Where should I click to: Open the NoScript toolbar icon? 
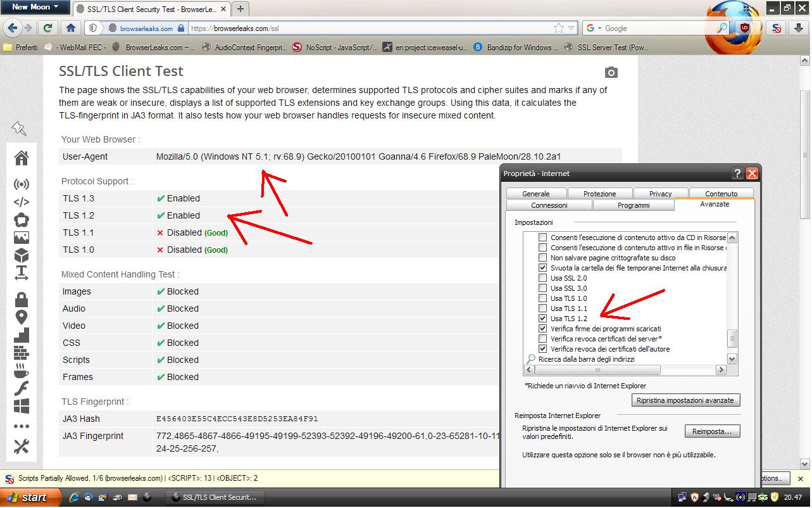pyautogui.click(x=777, y=28)
